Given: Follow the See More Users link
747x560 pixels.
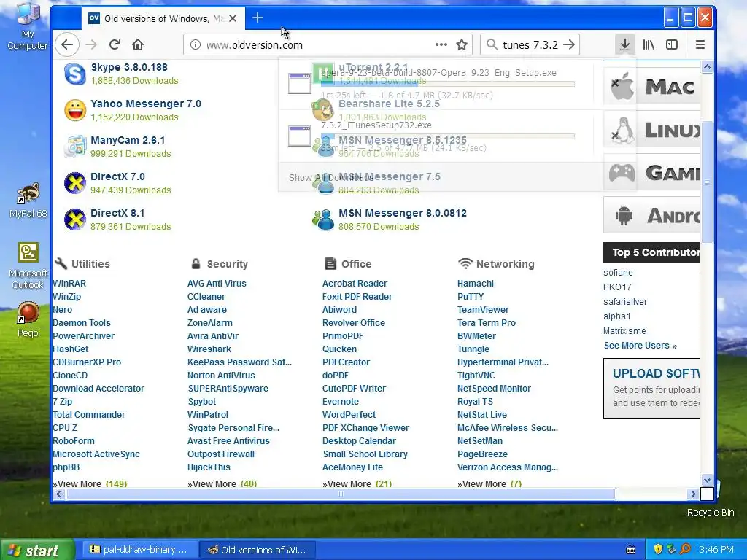Looking at the screenshot, I should coord(640,345).
